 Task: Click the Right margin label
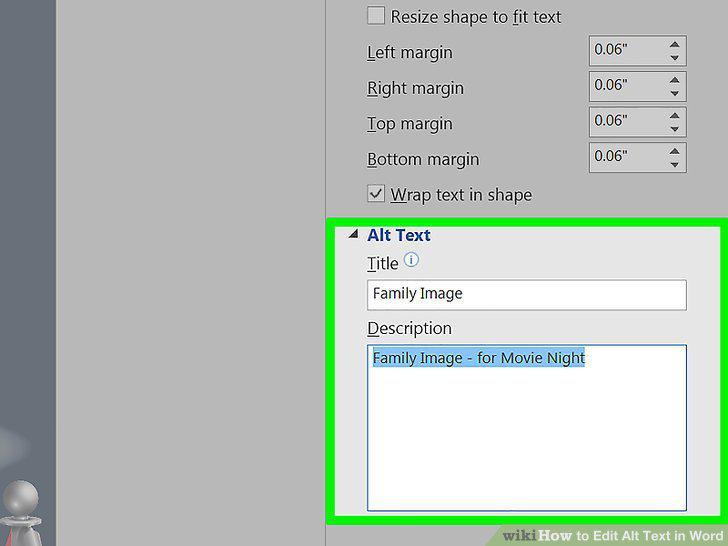click(x=415, y=88)
